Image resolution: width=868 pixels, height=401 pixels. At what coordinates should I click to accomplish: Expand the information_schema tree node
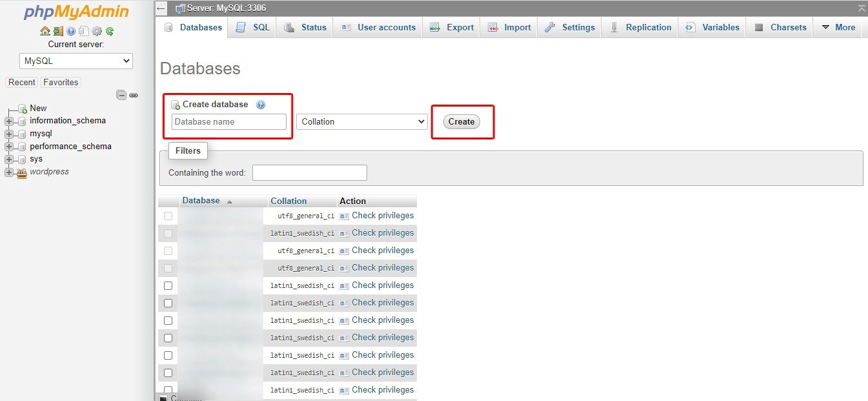pyautogui.click(x=9, y=121)
